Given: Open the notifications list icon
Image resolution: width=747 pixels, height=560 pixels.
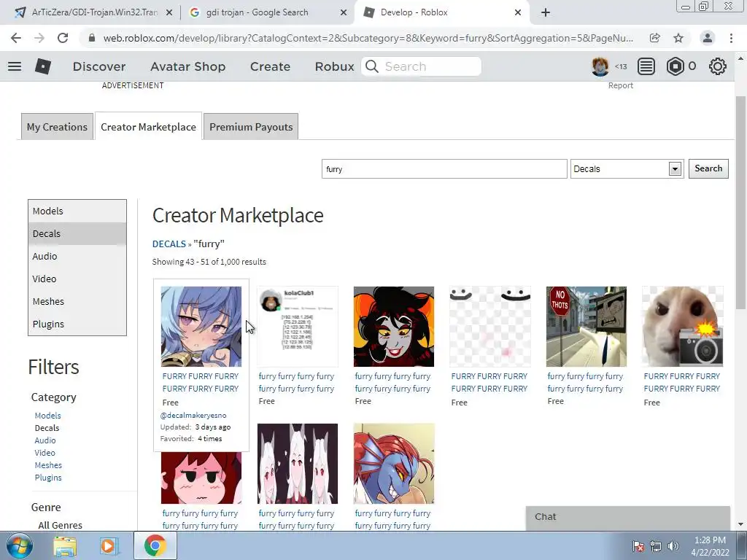Looking at the screenshot, I should pos(646,66).
